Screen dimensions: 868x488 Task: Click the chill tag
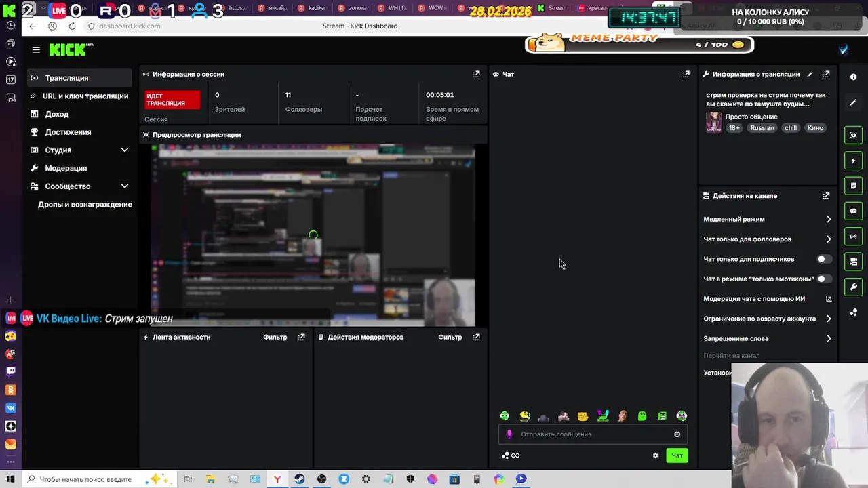click(x=791, y=128)
